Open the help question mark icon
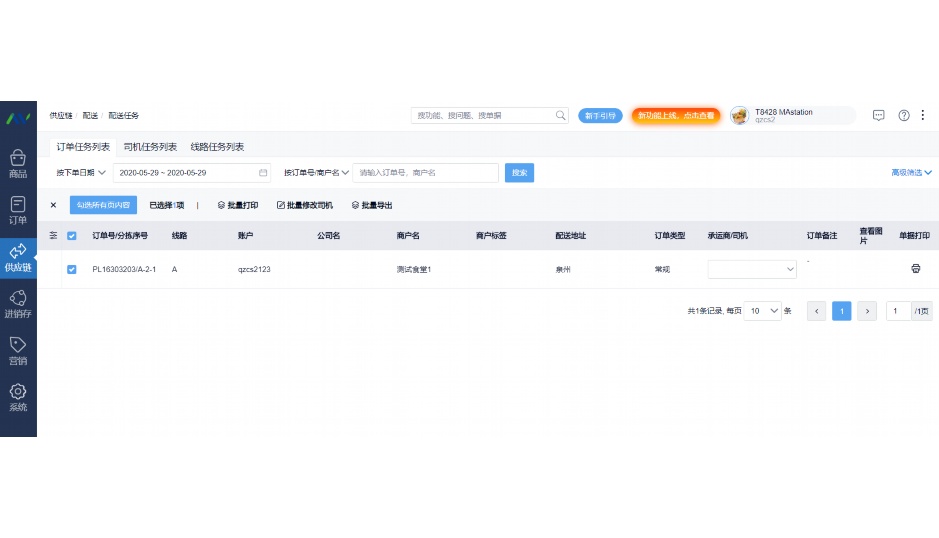939x538 pixels. point(904,115)
